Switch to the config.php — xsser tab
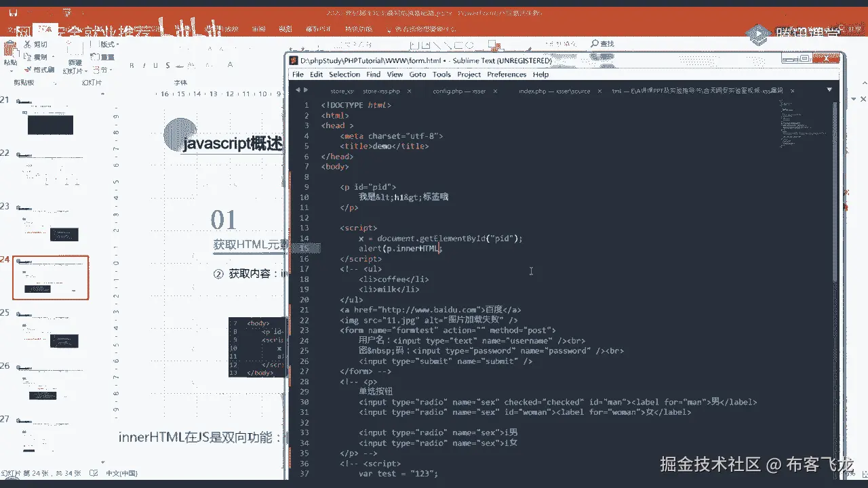This screenshot has width=868, height=488. (459, 91)
